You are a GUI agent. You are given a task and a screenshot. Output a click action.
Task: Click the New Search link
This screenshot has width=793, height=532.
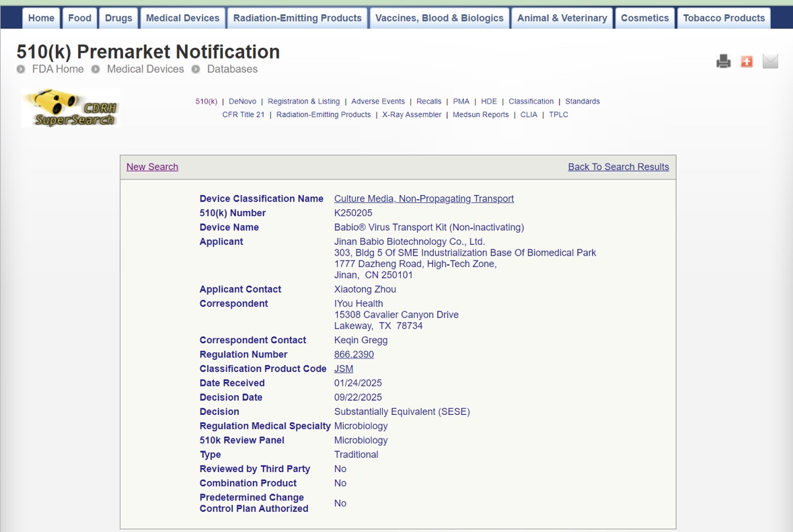(152, 167)
